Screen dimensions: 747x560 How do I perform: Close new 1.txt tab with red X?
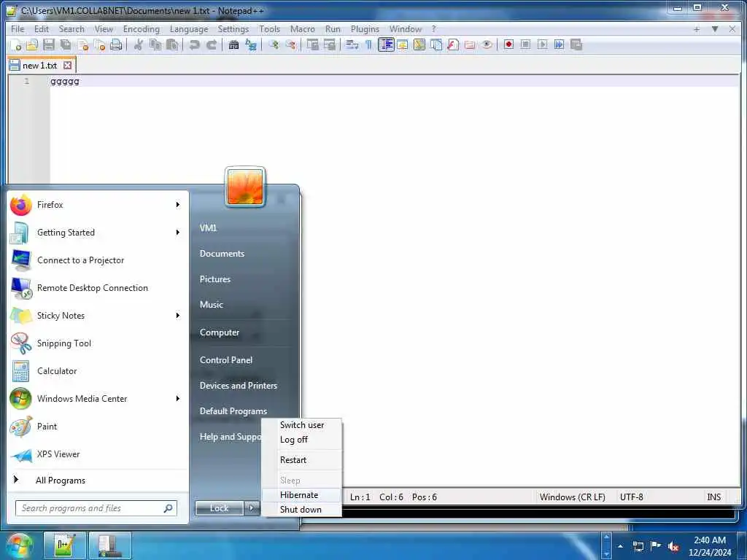68,65
